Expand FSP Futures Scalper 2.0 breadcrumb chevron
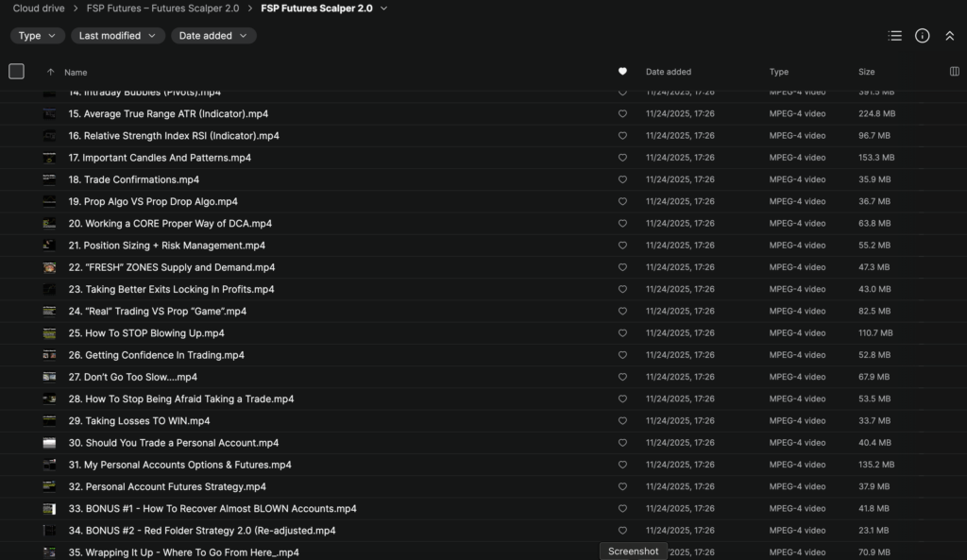Image resolution: width=967 pixels, height=560 pixels. click(x=383, y=8)
